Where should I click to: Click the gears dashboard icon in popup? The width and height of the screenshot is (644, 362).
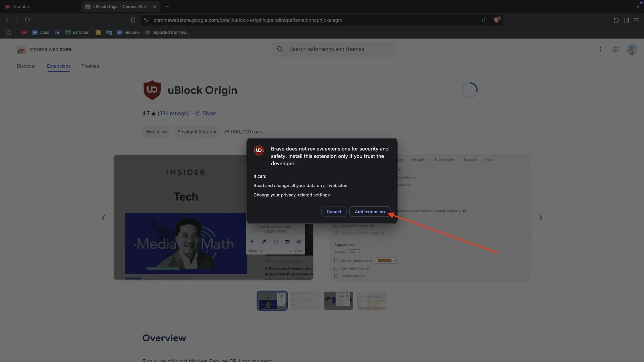pos(299,242)
